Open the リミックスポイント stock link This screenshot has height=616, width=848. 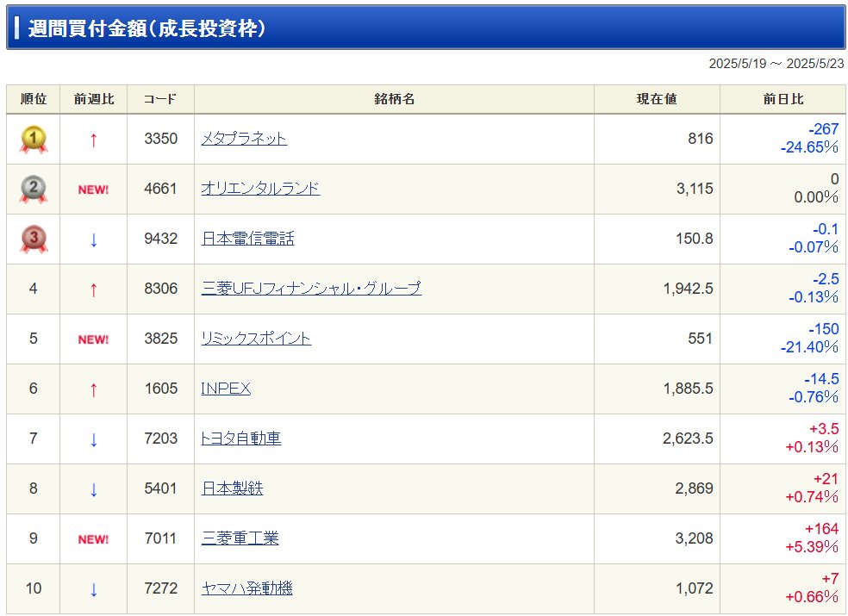point(256,339)
